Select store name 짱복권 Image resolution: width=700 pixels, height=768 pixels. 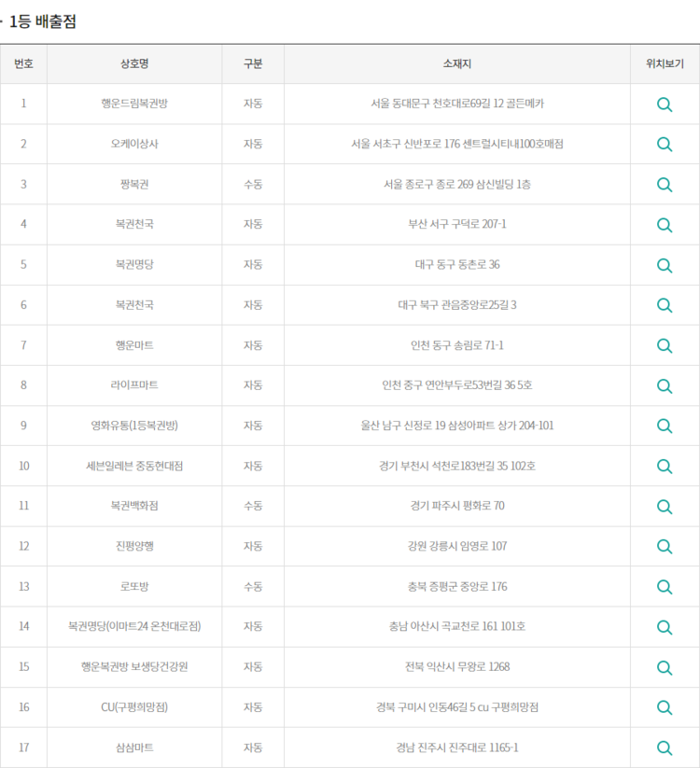[x=134, y=184]
